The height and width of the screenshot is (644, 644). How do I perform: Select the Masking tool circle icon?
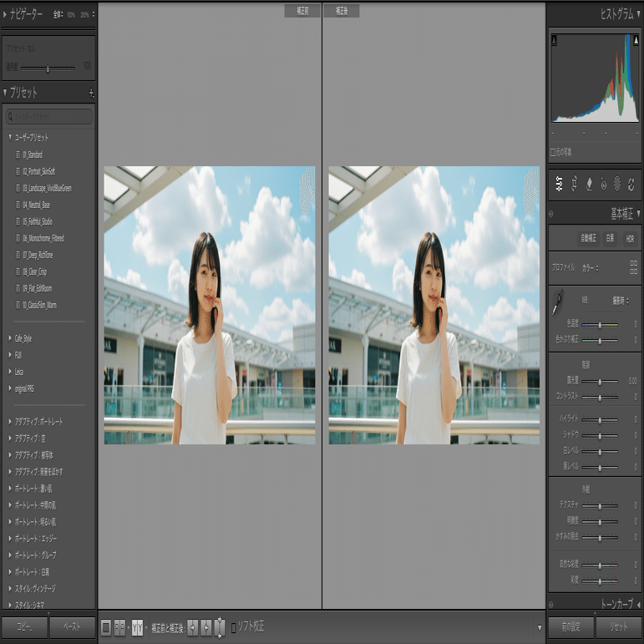[x=617, y=184]
